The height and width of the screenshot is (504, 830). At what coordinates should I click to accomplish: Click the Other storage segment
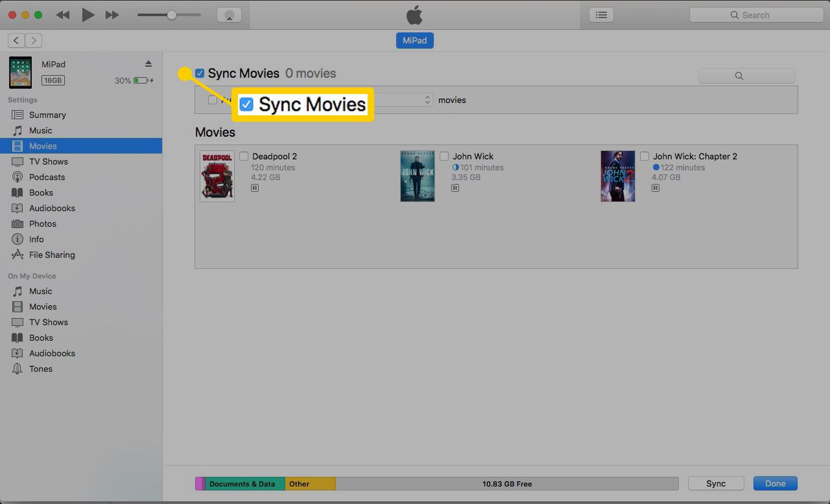[311, 484]
